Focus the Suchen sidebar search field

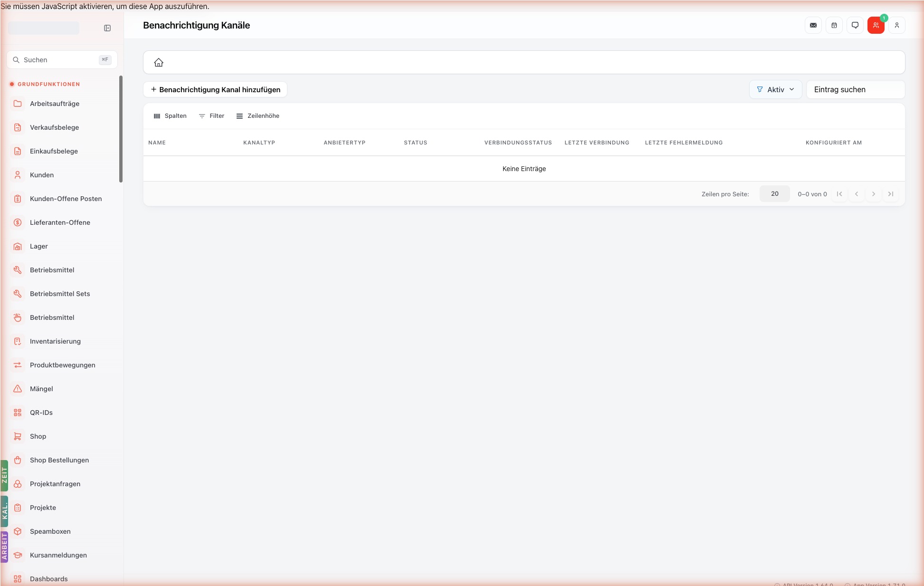(62, 60)
